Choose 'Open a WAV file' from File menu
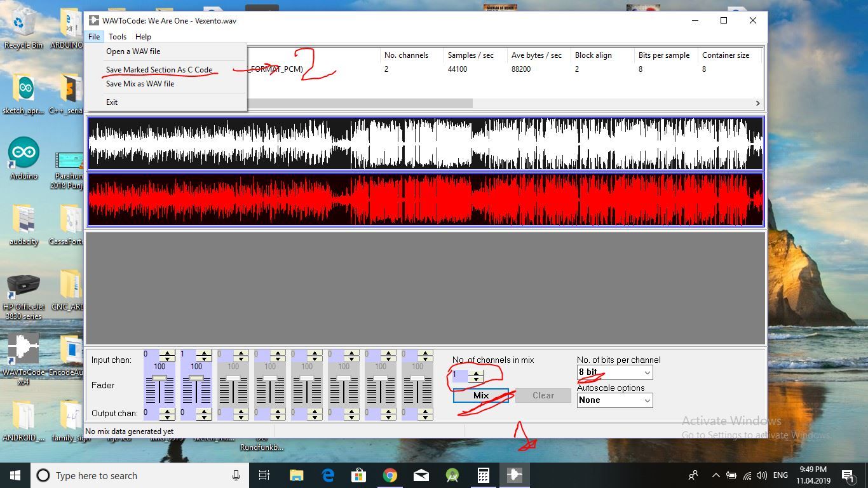Image resolution: width=868 pixels, height=488 pixels. [133, 51]
